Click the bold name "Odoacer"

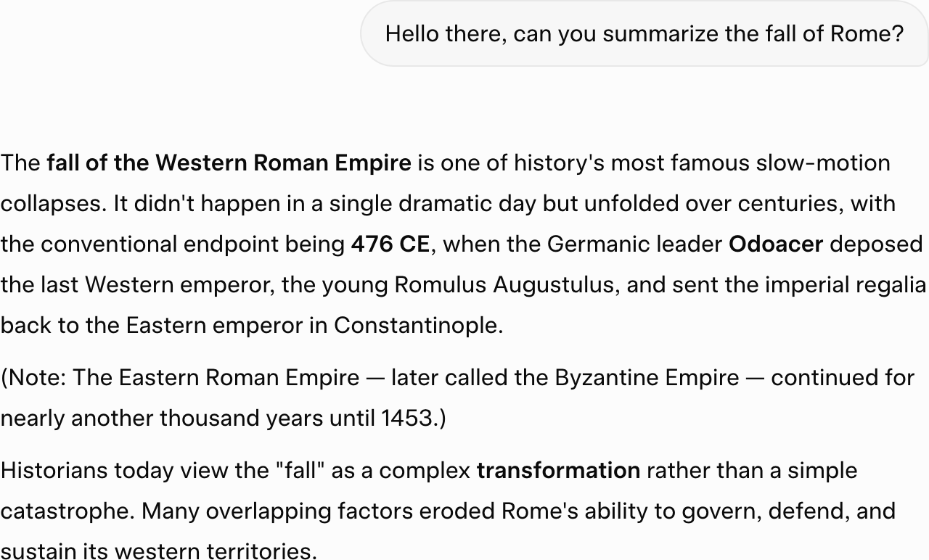coord(775,244)
